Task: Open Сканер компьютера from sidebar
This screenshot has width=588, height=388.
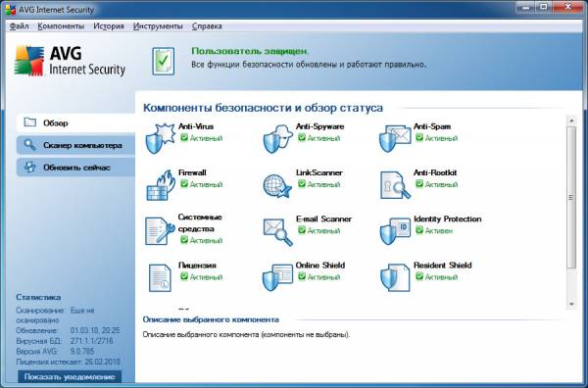Action: [x=75, y=145]
